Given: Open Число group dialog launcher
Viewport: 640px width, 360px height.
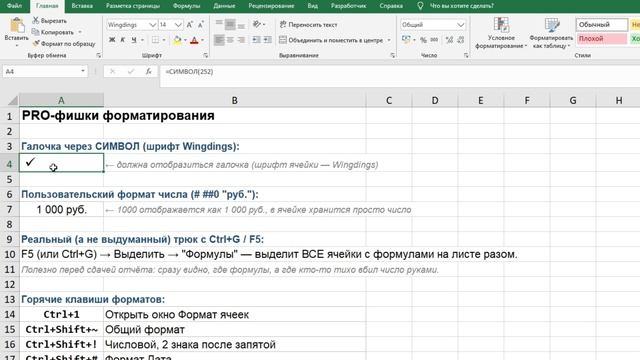Looking at the screenshot, I should pyautogui.click(x=466, y=55).
